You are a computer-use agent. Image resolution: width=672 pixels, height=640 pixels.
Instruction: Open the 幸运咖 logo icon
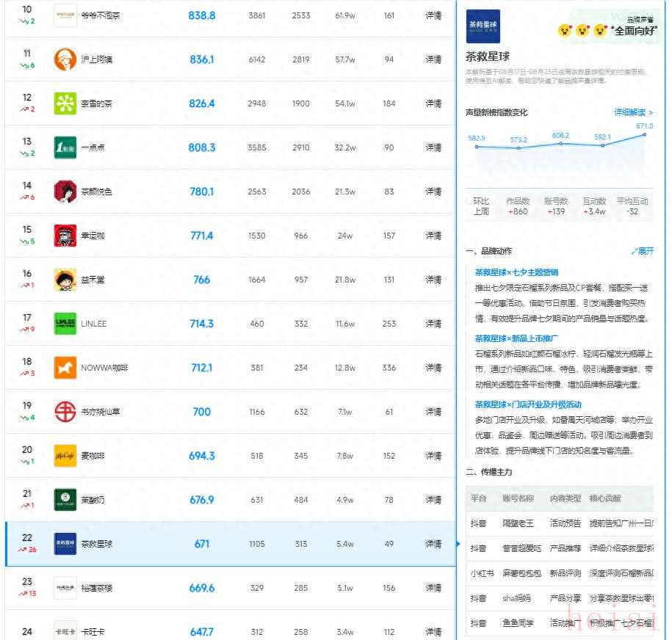pyautogui.click(x=65, y=236)
